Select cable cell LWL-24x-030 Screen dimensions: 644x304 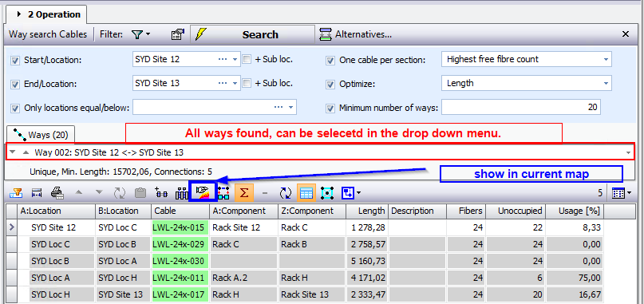pos(180,261)
